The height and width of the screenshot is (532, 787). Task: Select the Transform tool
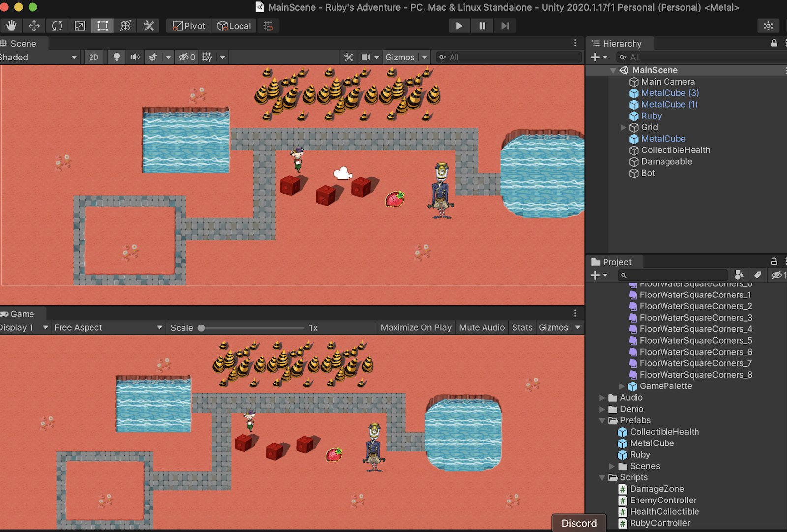click(x=125, y=26)
